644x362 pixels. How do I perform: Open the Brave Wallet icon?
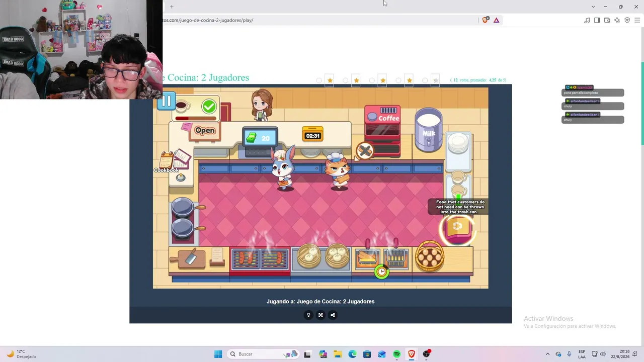[607, 20]
